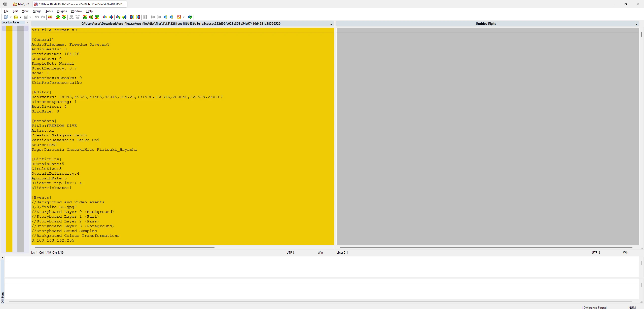
Task: Click the Previous Difference green up arrow
Action: tap(64, 17)
